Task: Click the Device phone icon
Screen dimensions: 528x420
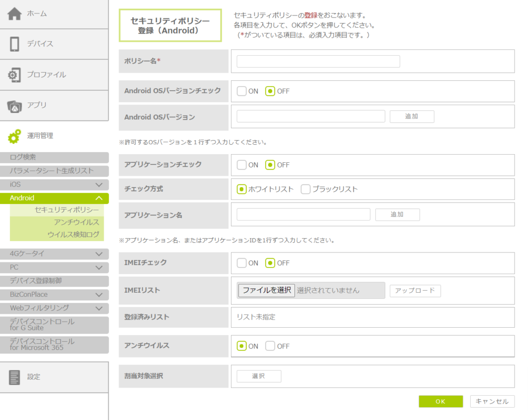Action: click(14, 44)
